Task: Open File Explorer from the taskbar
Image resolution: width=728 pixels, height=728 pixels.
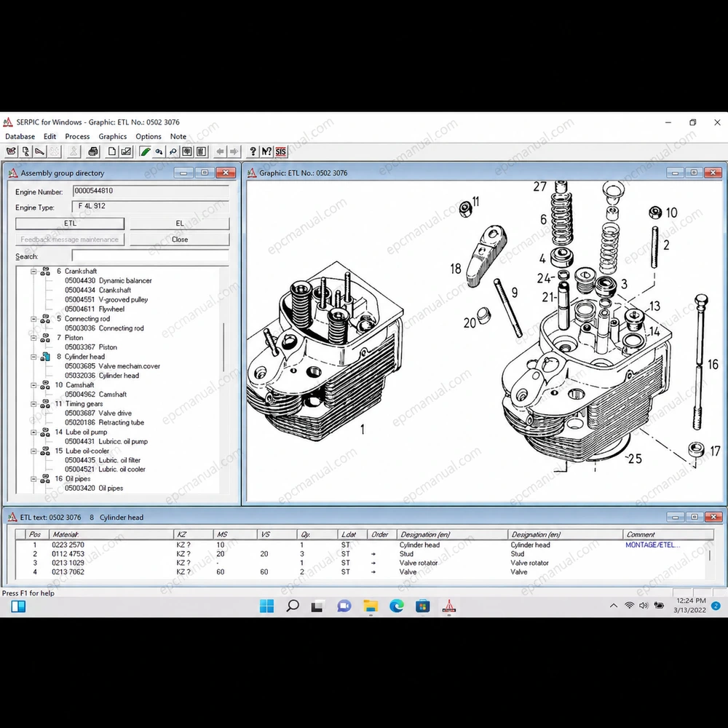Action: pyautogui.click(x=371, y=606)
